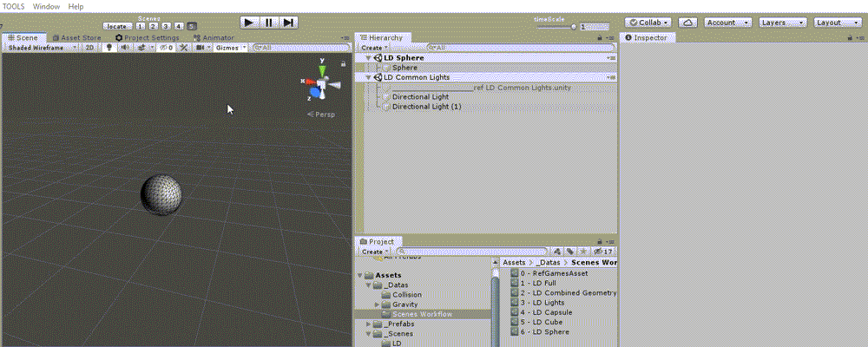Click the step frame button

(x=288, y=23)
